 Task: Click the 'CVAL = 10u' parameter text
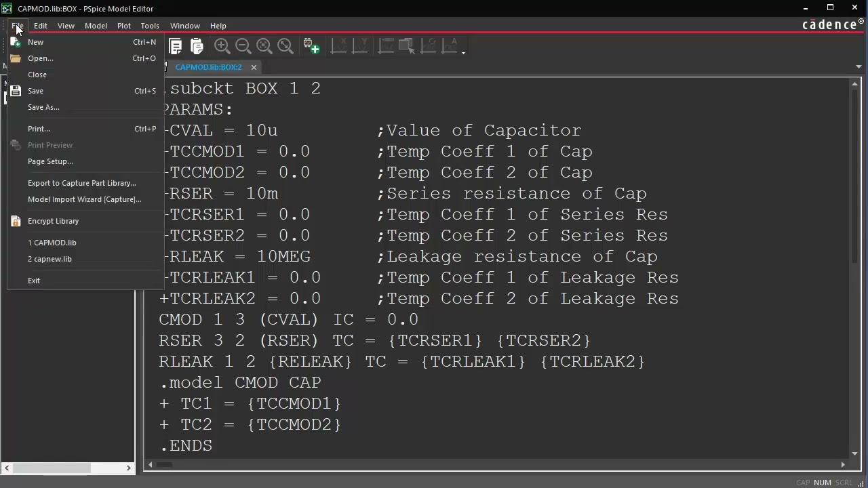223,130
